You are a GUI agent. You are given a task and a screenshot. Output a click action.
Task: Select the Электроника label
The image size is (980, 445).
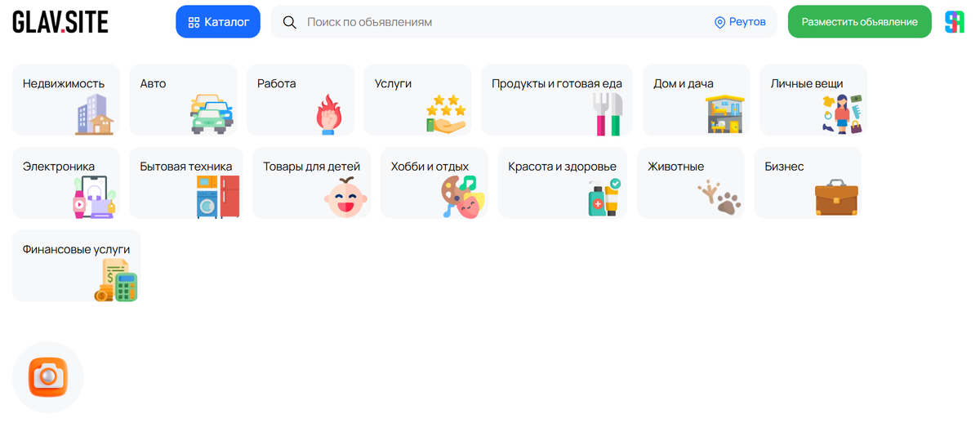(x=59, y=167)
